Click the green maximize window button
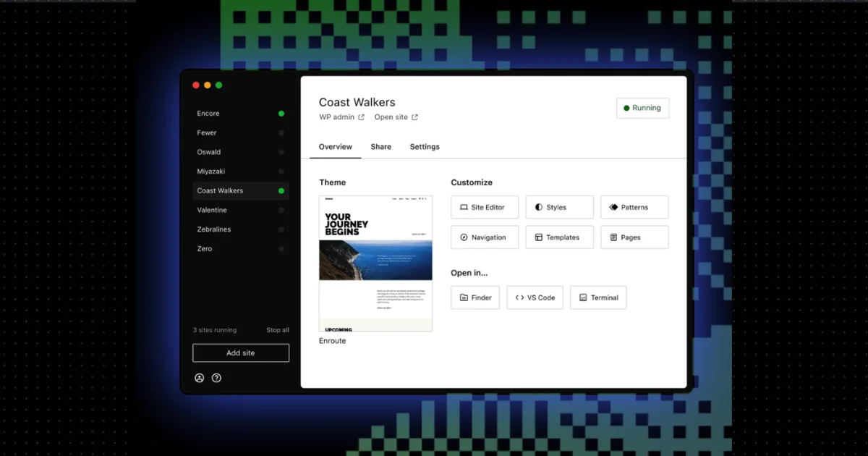The height and width of the screenshot is (456, 868). [219, 85]
